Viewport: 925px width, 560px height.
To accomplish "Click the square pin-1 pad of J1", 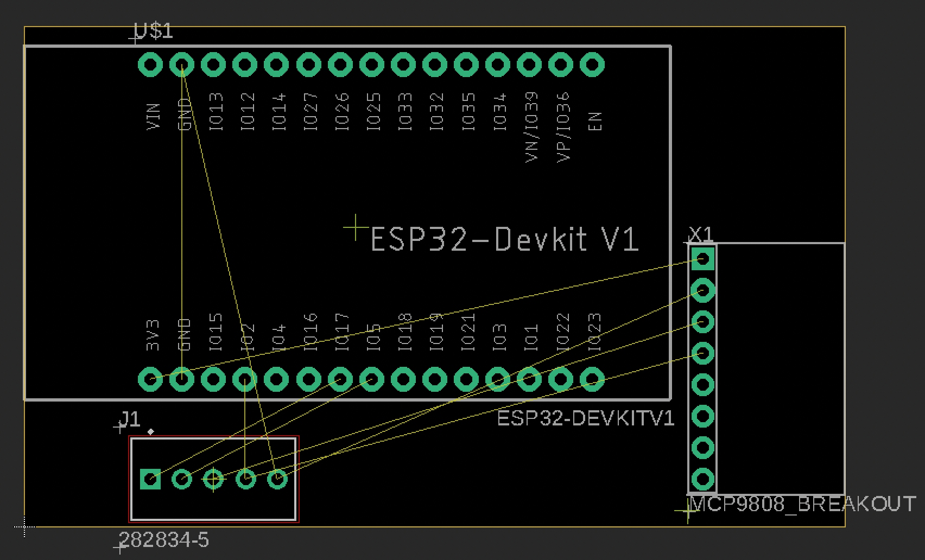I will point(150,479).
